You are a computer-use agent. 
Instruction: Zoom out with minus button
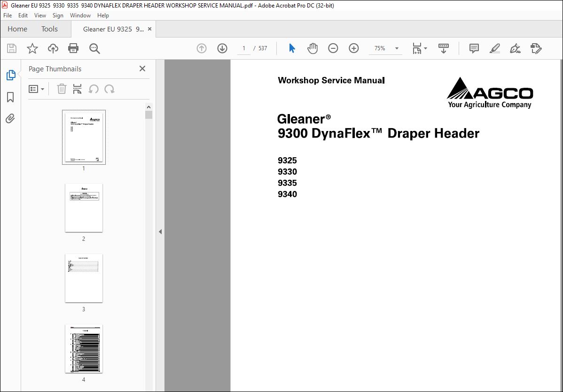(333, 48)
